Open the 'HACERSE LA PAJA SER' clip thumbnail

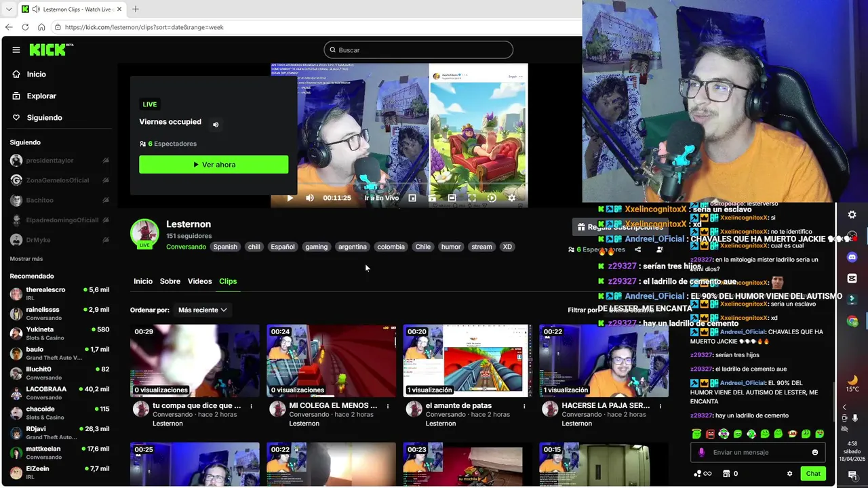point(604,361)
